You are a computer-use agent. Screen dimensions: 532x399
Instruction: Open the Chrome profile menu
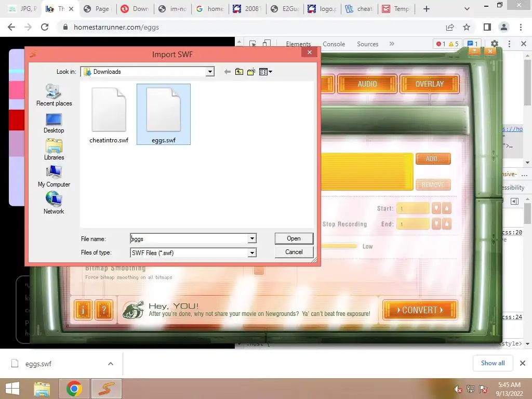tap(504, 27)
